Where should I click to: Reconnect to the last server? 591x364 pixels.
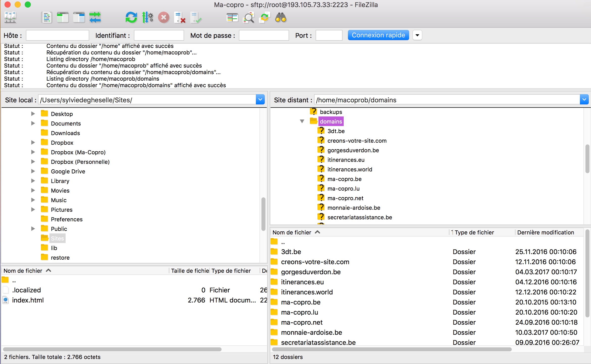[196, 18]
